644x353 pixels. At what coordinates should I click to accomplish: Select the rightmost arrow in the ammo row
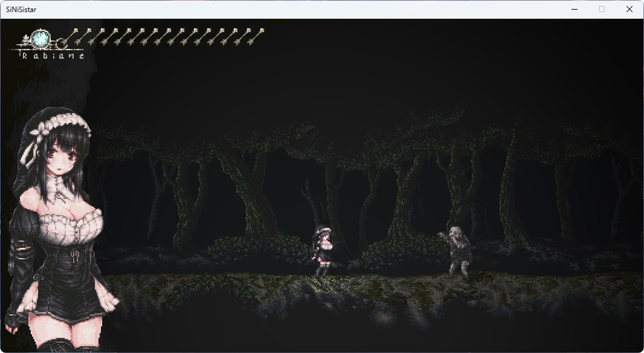click(x=256, y=37)
